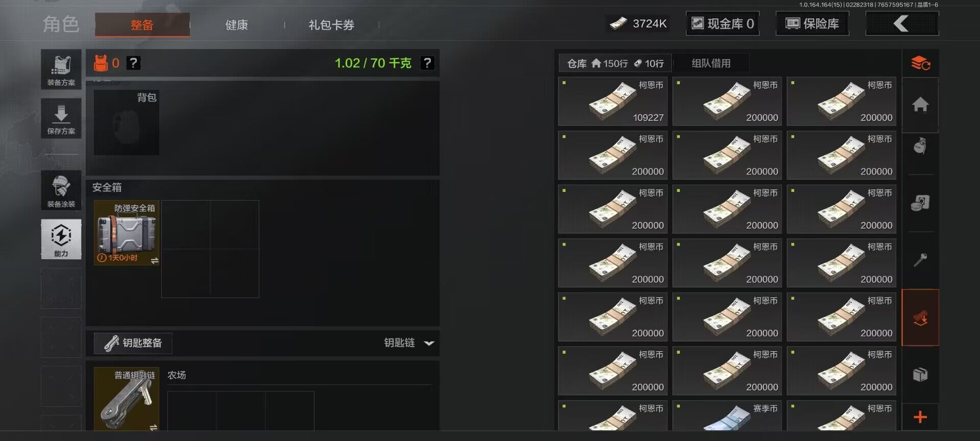Click the 保存方案 download icon

(61, 118)
